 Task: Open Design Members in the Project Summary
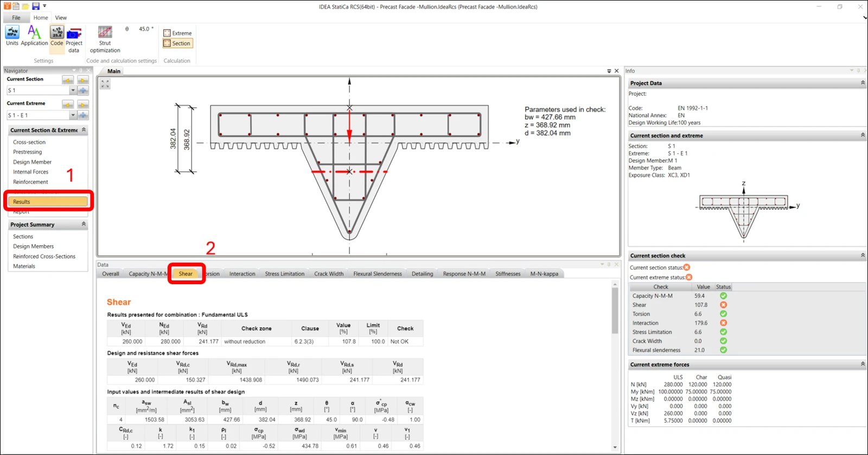click(x=33, y=246)
